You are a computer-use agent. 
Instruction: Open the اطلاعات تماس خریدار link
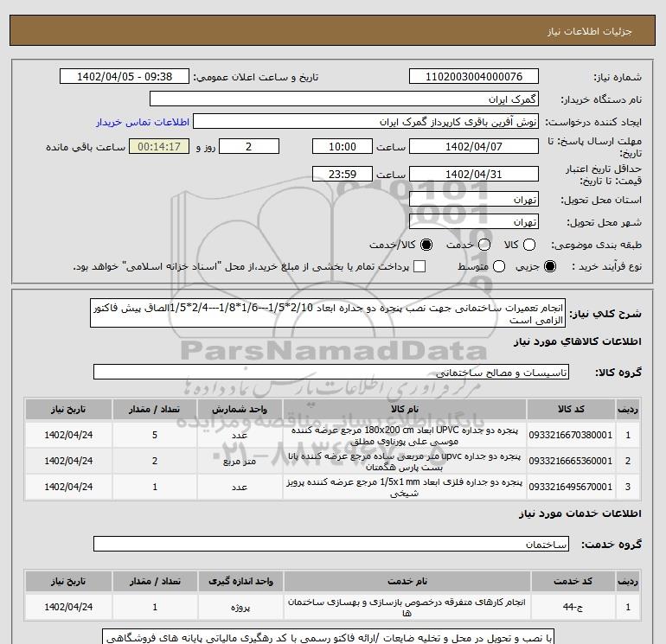click(x=143, y=122)
